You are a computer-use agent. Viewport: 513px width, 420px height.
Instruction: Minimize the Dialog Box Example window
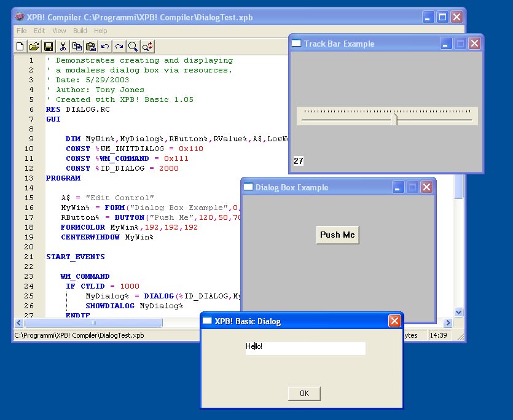tap(398, 187)
